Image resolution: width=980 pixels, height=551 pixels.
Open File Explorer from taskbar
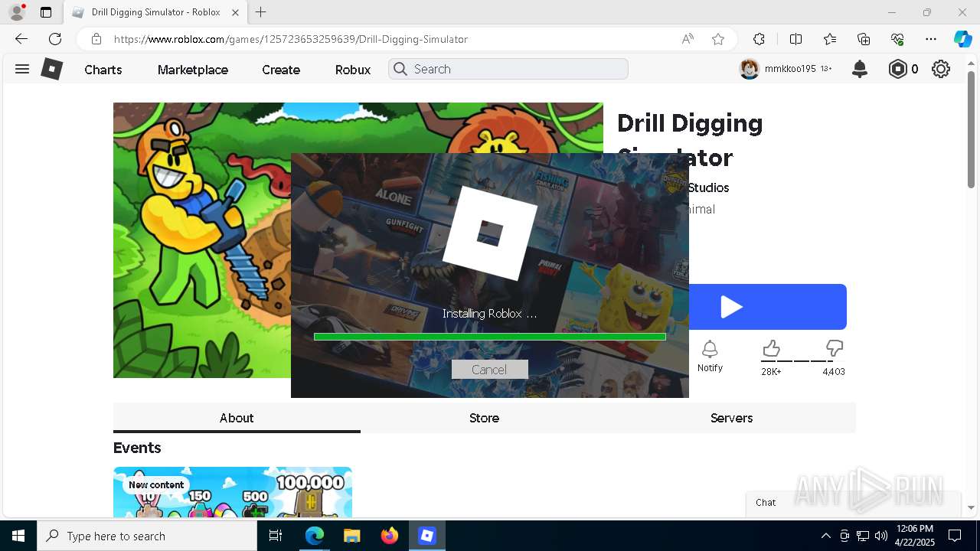[351, 536]
